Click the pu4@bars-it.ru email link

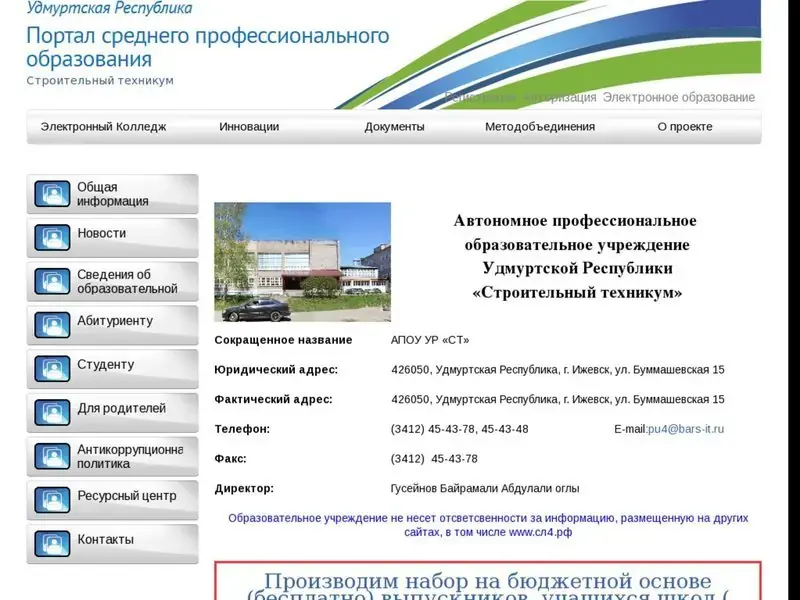click(686, 429)
